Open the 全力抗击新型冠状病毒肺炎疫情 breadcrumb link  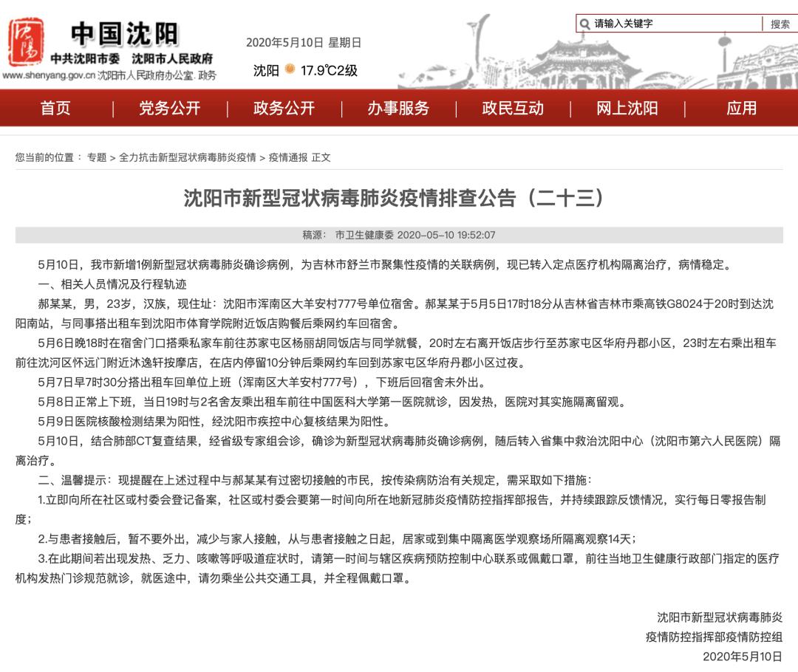click(x=188, y=156)
